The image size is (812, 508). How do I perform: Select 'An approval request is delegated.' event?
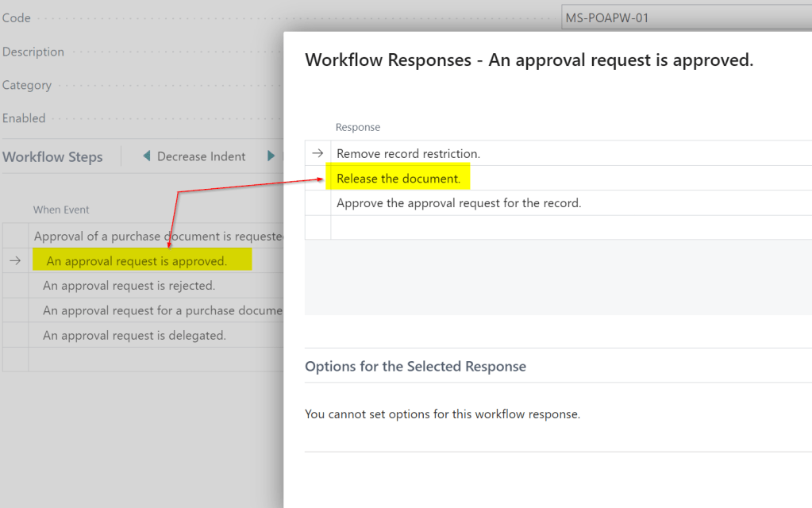tap(134, 336)
